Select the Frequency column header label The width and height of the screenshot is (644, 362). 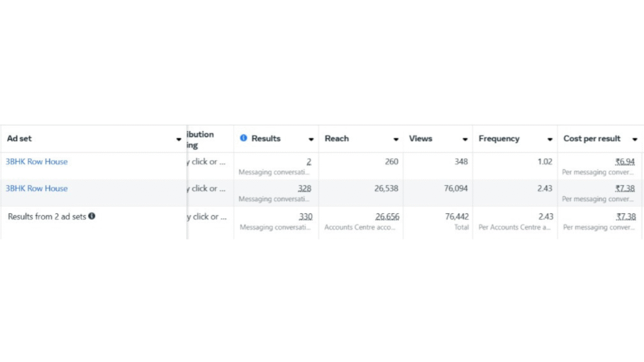click(x=499, y=139)
